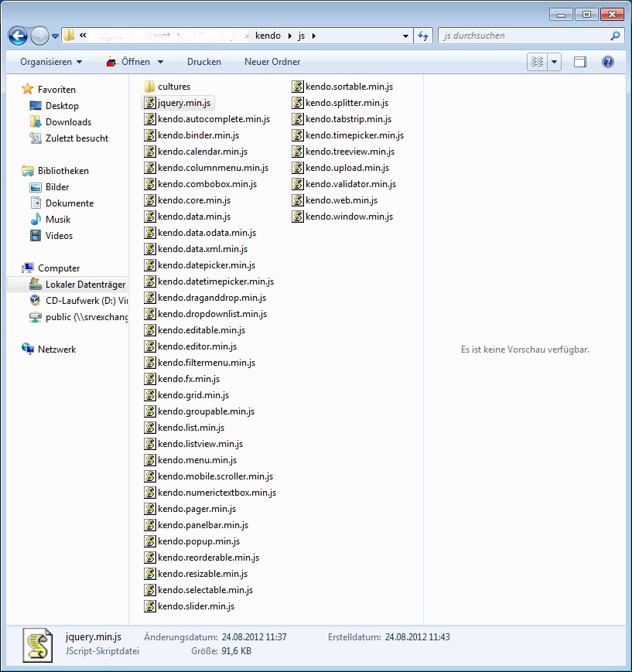The height and width of the screenshot is (672, 632).
Task: Click the js breadcrumb segment
Action: [x=302, y=36]
